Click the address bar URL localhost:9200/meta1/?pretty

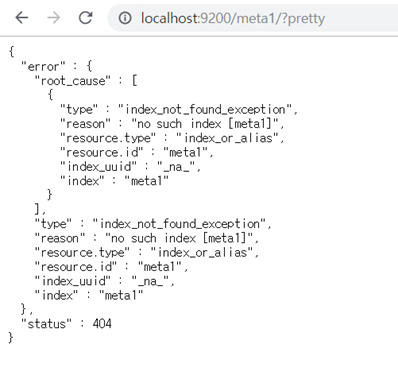[x=233, y=18]
